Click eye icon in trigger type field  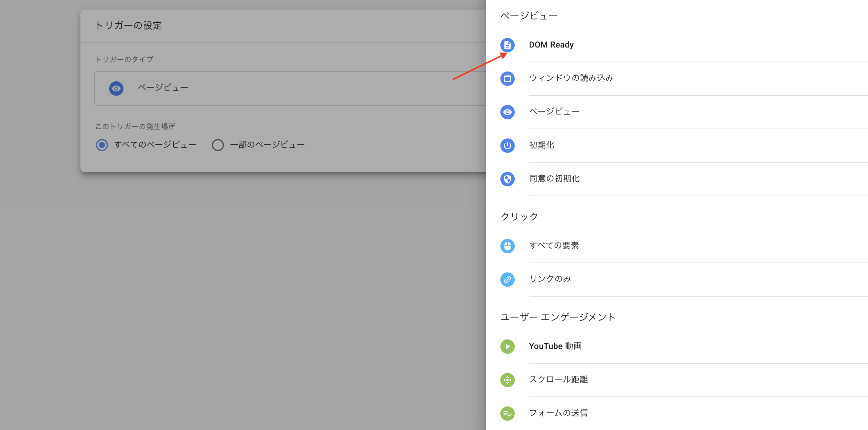click(116, 88)
